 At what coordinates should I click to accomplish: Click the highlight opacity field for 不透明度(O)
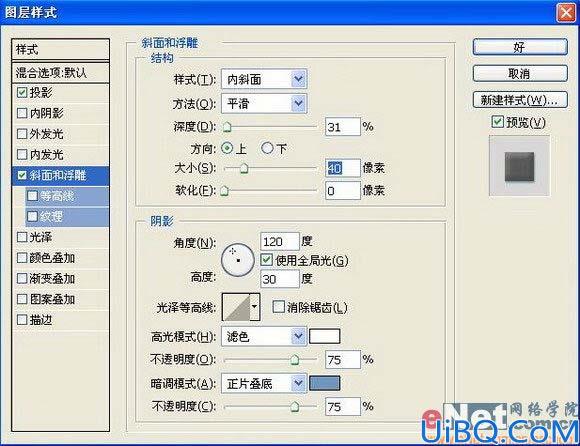343,359
